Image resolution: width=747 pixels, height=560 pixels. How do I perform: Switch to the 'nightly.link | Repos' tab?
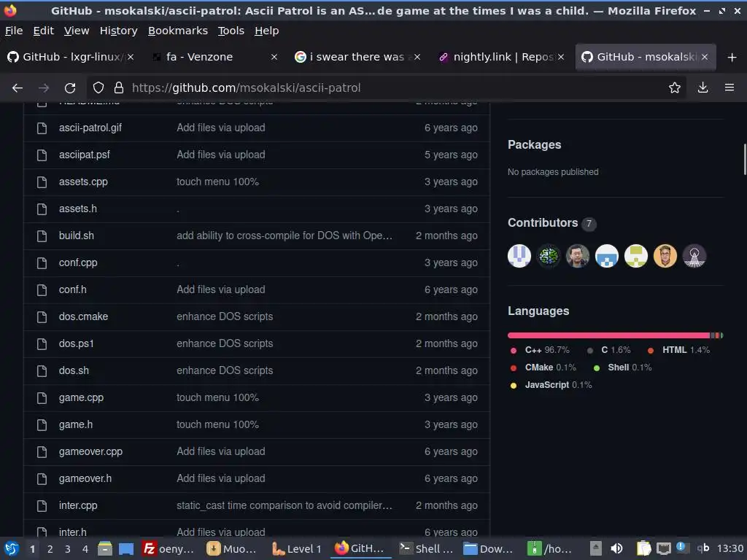tap(501, 57)
